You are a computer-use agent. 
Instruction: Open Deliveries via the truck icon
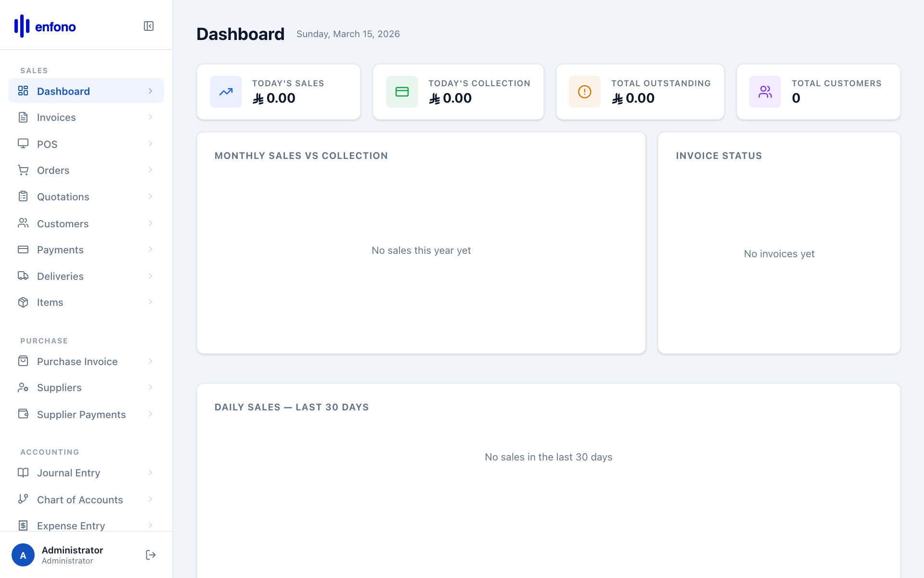click(23, 276)
